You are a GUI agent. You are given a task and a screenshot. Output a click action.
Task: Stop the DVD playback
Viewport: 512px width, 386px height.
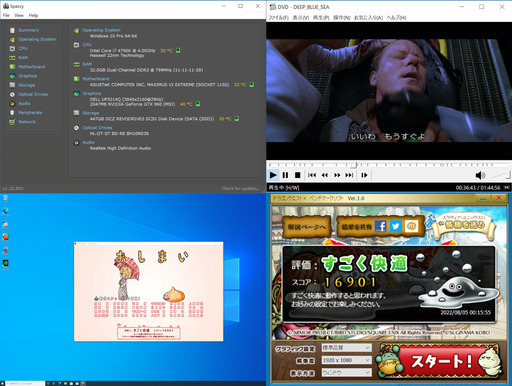298,175
